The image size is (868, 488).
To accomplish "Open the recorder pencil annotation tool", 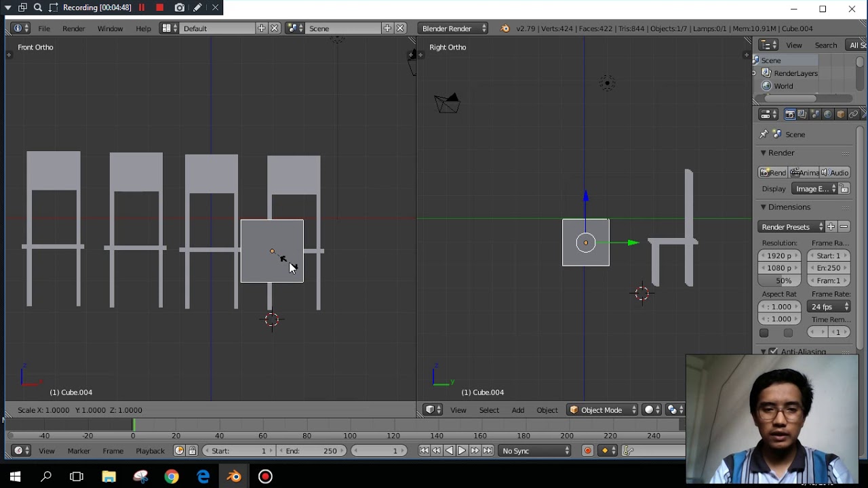I will tap(197, 7).
